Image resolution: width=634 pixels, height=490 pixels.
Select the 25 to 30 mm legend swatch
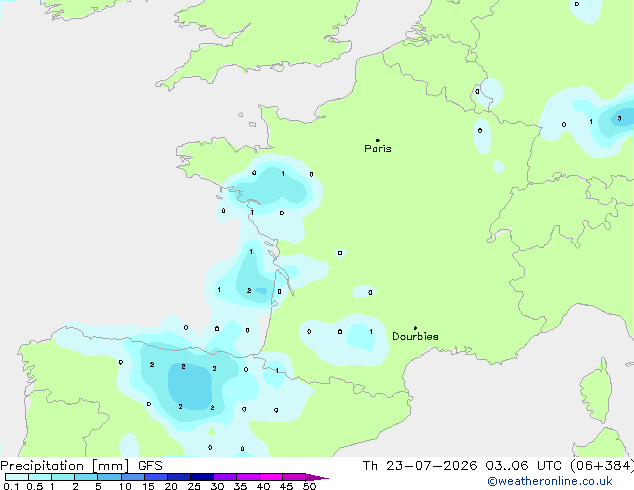(202, 477)
